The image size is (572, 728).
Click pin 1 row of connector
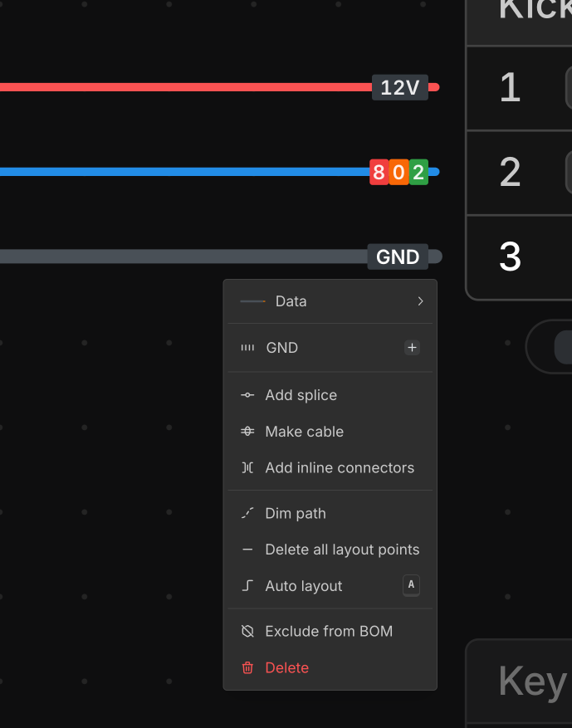511,87
